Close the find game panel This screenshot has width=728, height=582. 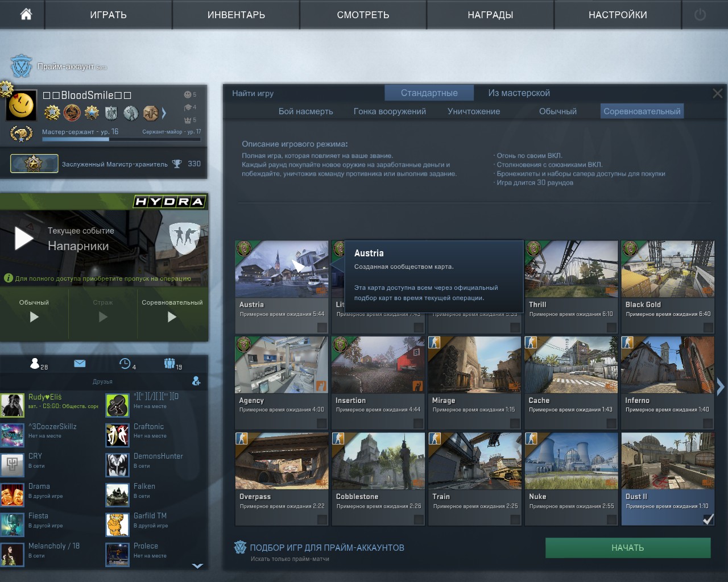coord(717,93)
